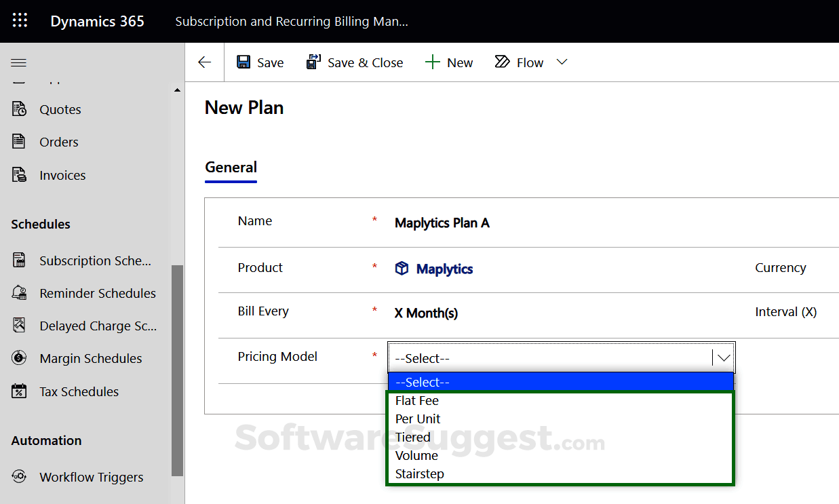Click the Maplytics product cube icon
The width and height of the screenshot is (839, 504).
402,269
